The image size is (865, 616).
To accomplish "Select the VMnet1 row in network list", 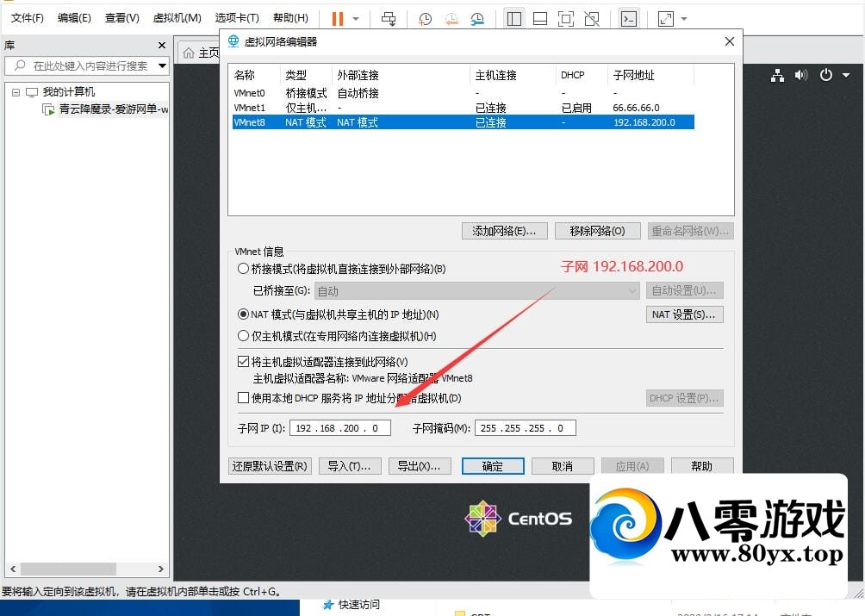I will [x=463, y=108].
